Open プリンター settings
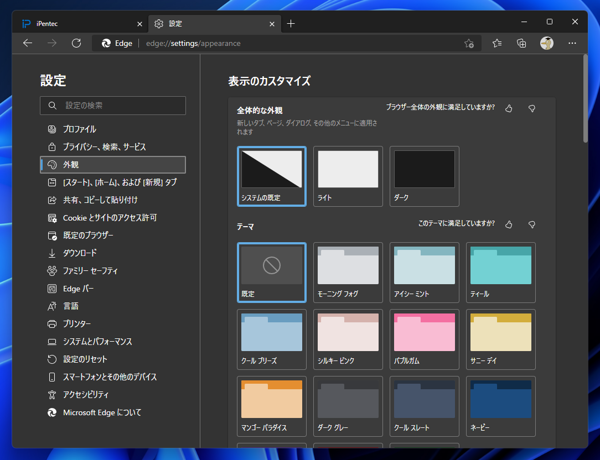The height and width of the screenshot is (460, 600). pyautogui.click(x=113, y=324)
